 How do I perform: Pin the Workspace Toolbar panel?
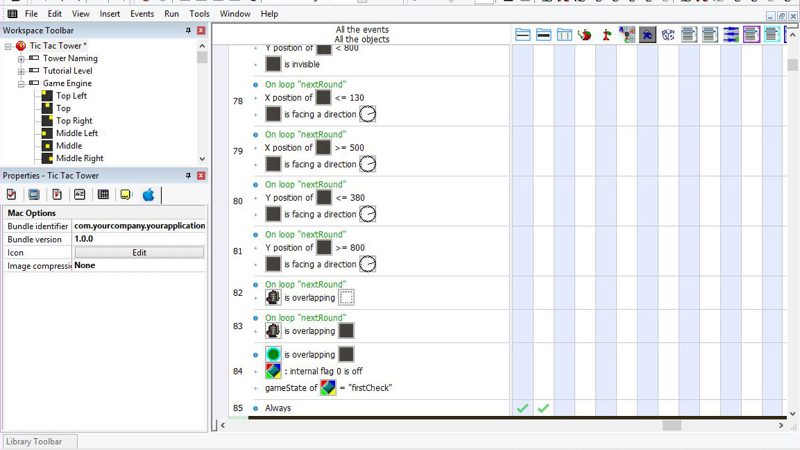(x=188, y=31)
